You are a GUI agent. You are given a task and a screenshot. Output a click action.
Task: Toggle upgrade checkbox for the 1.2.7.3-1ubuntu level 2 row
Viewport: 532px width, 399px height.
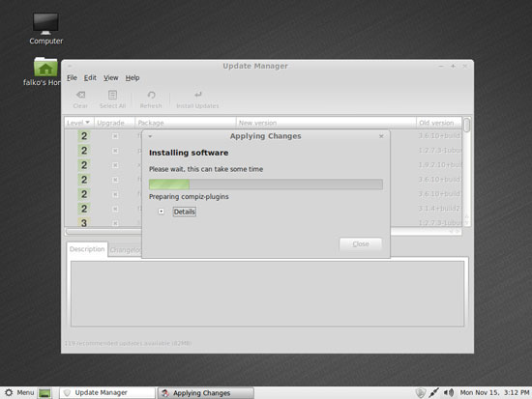(x=115, y=151)
